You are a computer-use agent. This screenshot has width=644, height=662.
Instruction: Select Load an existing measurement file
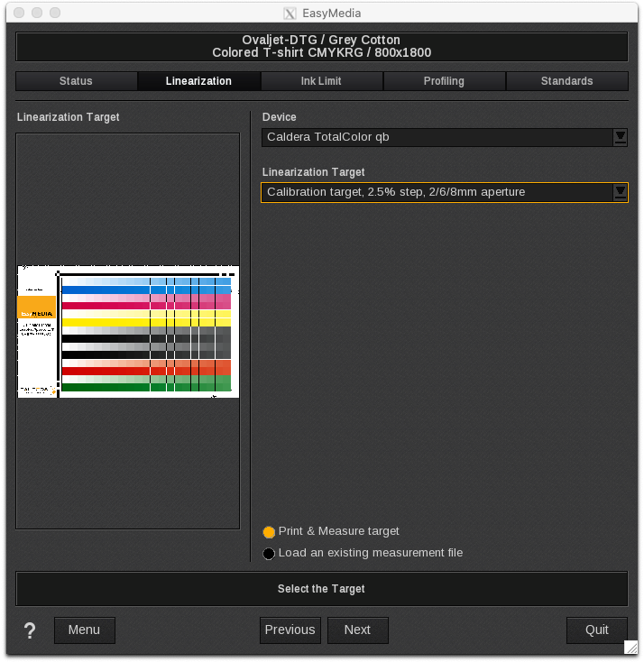(269, 554)
